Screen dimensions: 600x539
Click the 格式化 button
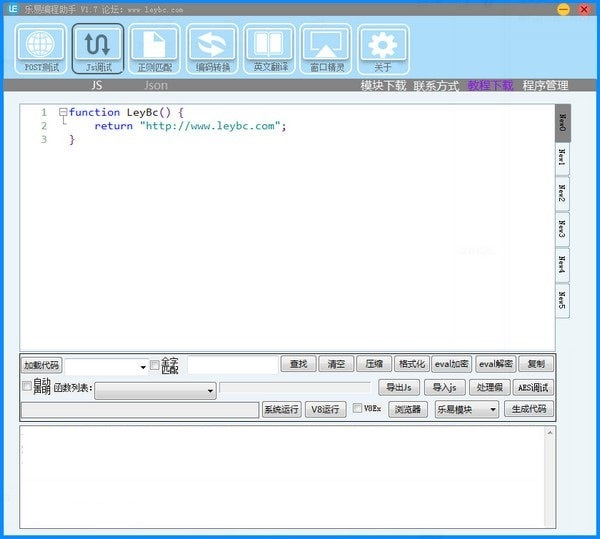pos(412,364)
